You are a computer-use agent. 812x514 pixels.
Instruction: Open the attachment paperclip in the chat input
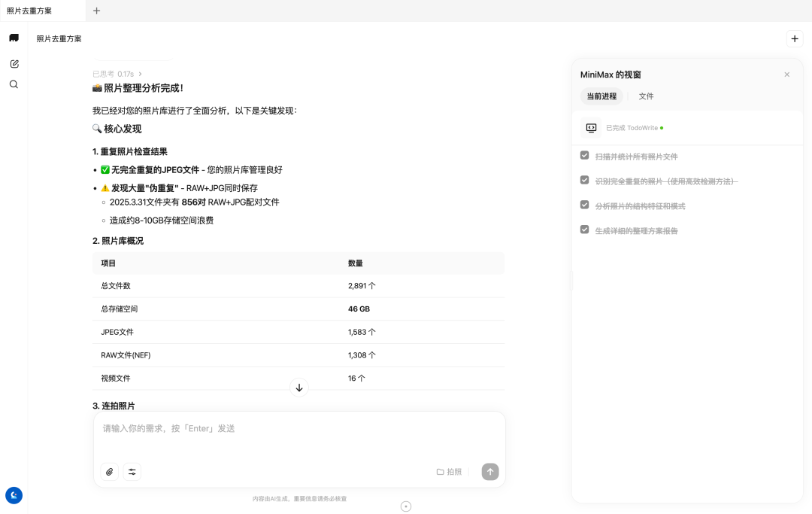(x=109, y=472)
